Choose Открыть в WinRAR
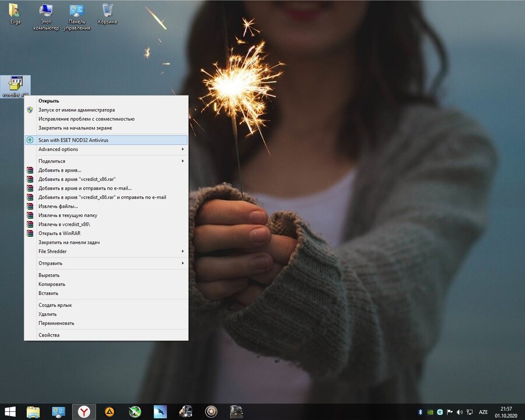The height and width of the screenshot is (420, 525). (x=59, y=233)
